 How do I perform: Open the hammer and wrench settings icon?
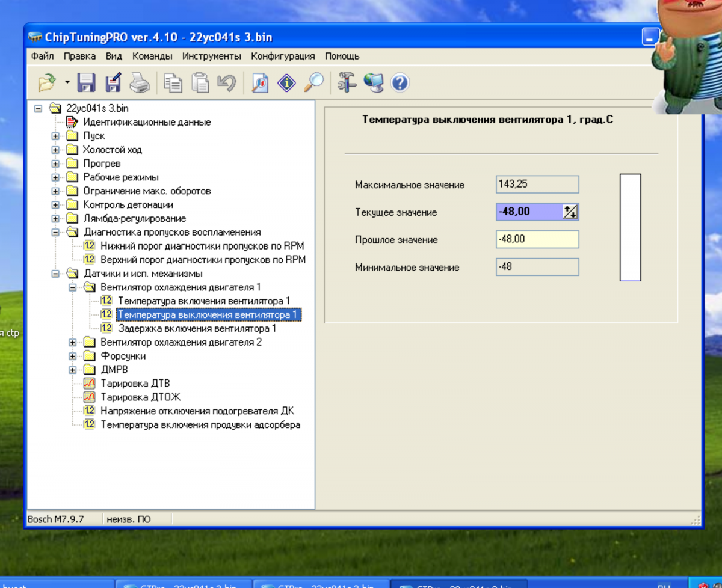pyautogui.click(x=347, y=82)
